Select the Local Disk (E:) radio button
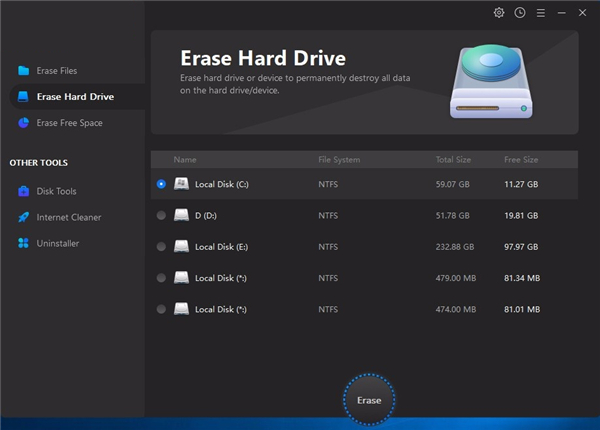 pyautogui.click(x=161, y=246)
